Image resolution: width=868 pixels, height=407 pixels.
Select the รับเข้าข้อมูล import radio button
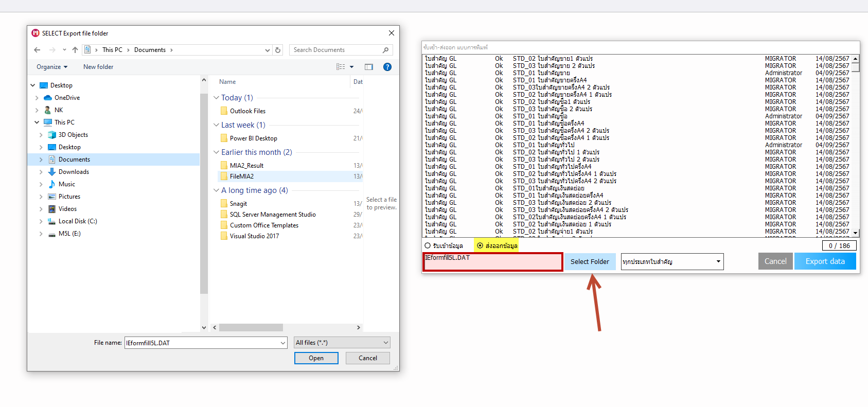428,246
